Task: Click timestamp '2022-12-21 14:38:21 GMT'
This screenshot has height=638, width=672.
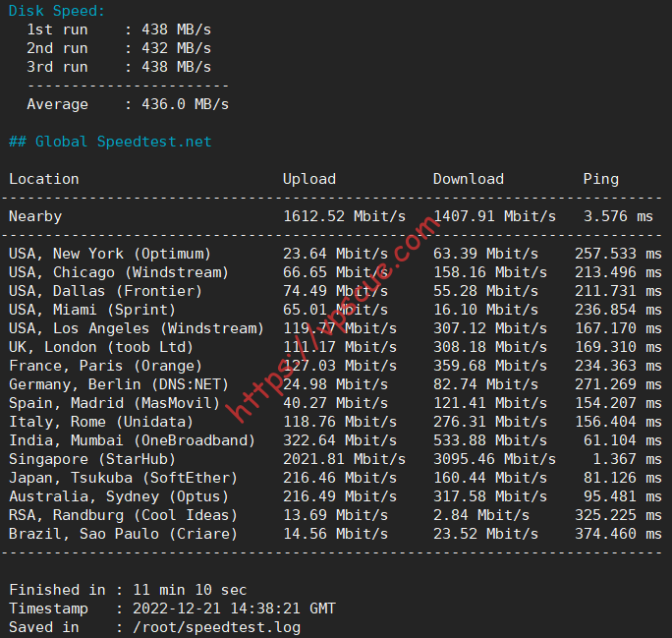Action: coord(234,609)
